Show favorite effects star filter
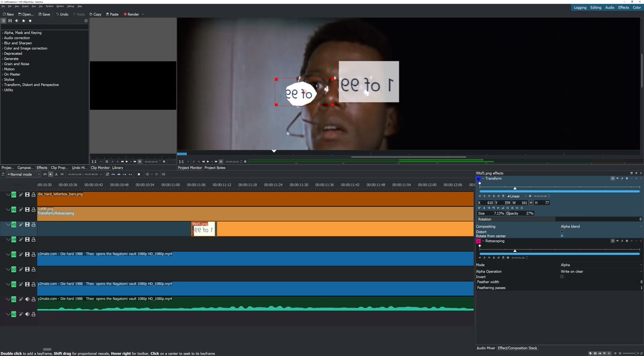The height and width of the screenshot is (356, 644). 30,20
